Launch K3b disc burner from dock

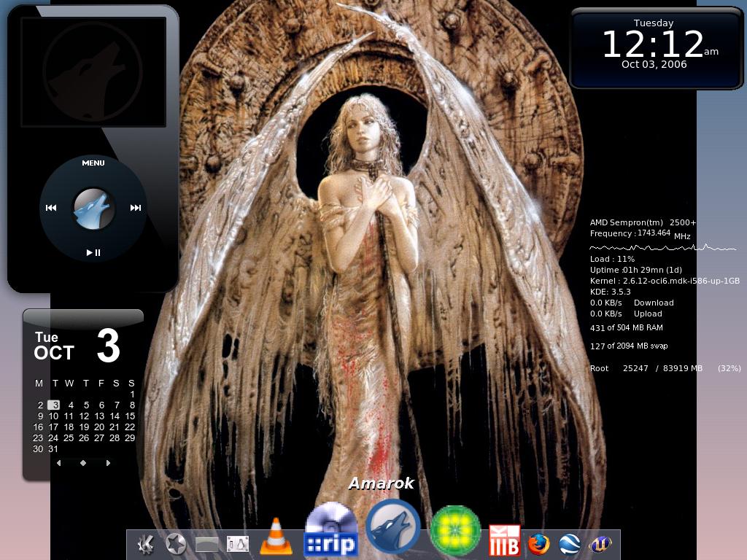coord(505,540)
